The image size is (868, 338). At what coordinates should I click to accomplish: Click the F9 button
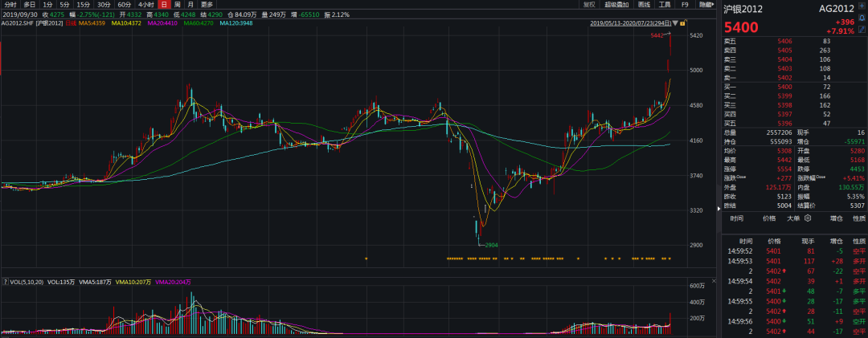[685, 5]
